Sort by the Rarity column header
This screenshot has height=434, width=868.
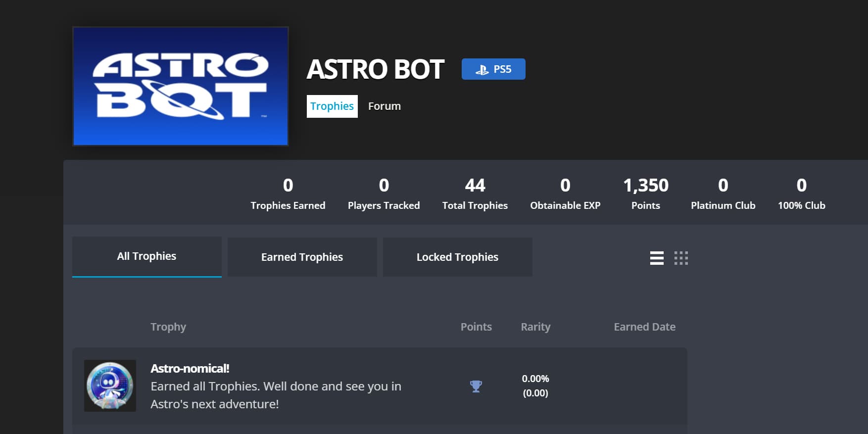[x=535, y=327]
